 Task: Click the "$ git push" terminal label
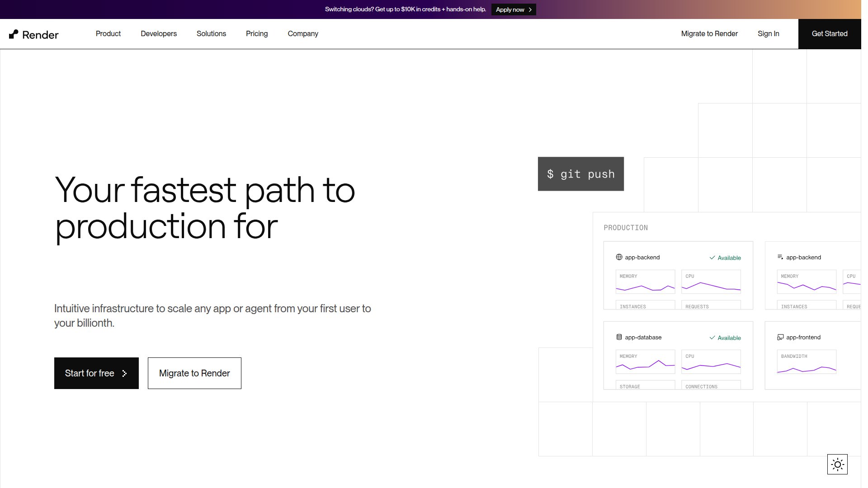pos(581,174)
